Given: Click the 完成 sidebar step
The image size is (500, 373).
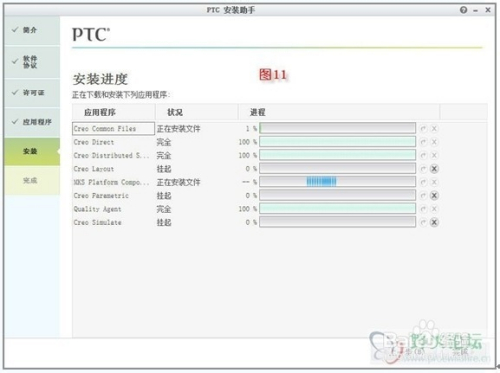Looking at the screenshot, I should tap(32, 181).
